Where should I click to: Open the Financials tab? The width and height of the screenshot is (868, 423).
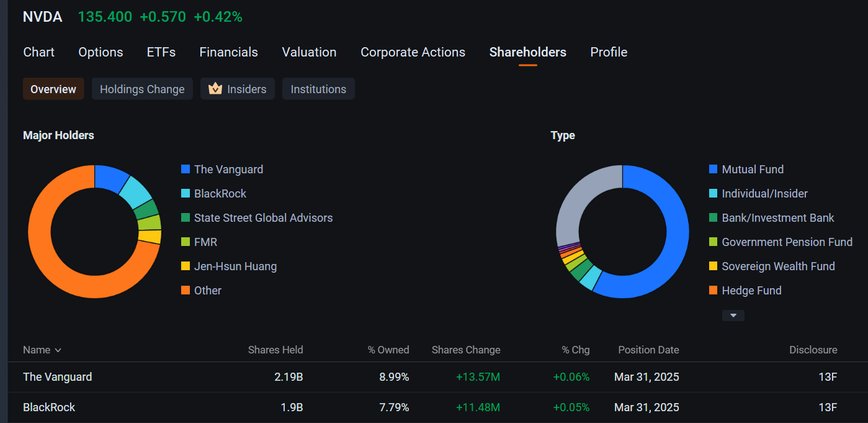pyautogui.click(x=228, y=52)
